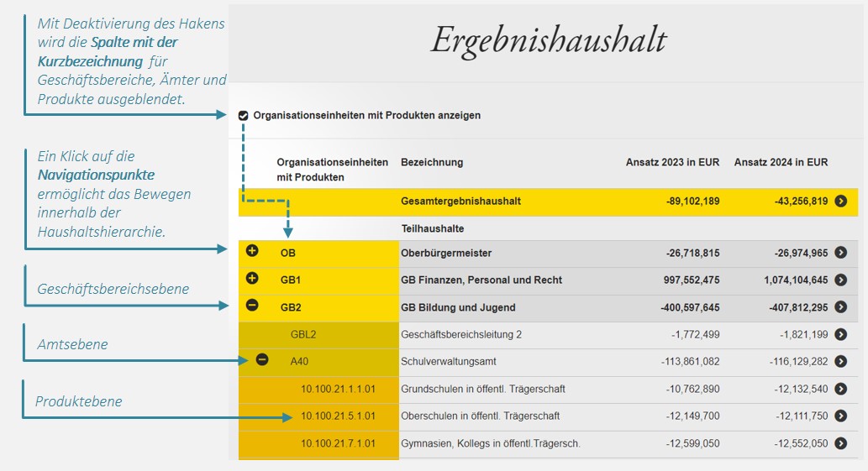Expand the GB1 business area

(252, 279)
